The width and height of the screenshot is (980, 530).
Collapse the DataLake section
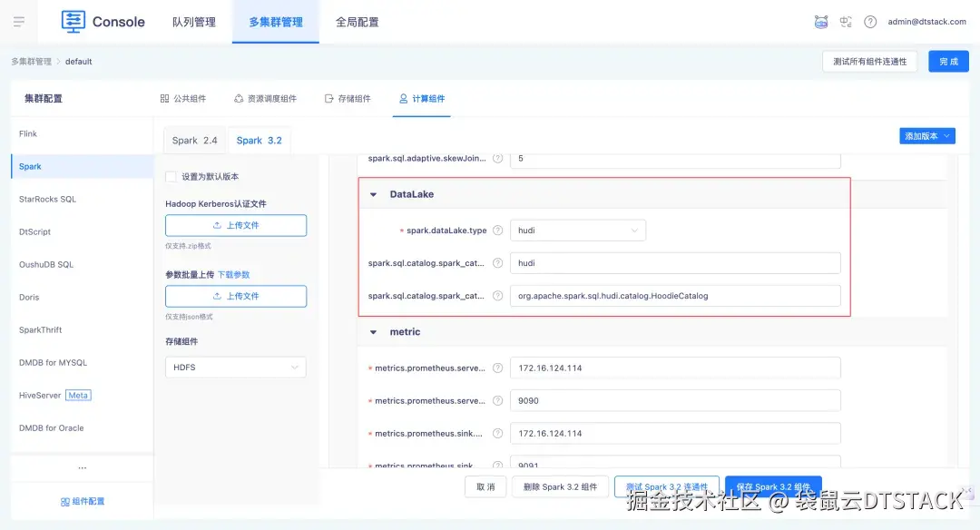(x=372, y=193)
